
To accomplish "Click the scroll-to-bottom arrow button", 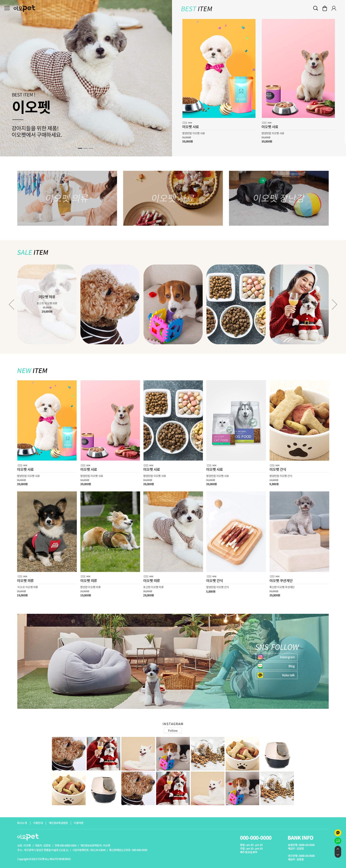I will (x=338, y=855).
